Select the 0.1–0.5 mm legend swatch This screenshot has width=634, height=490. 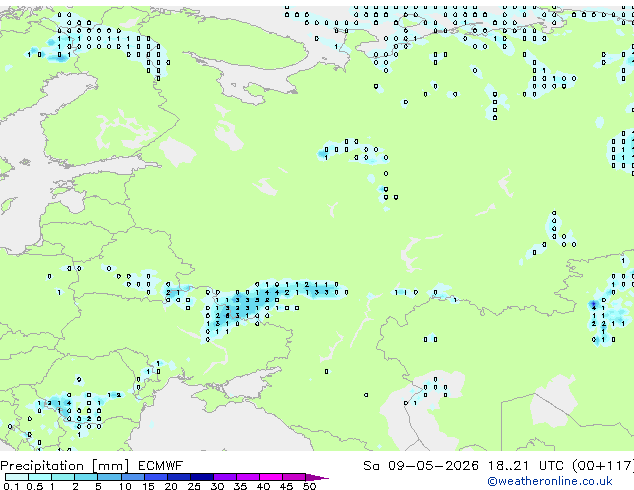point(17,477)
